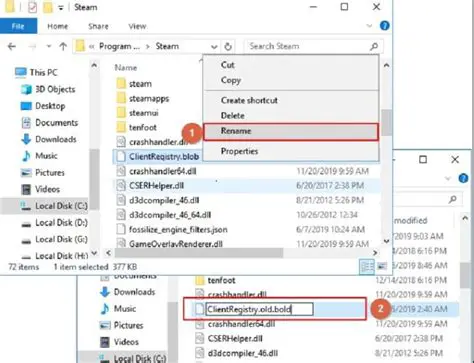474x363 pixels.
Task: Select crashhandler64.dll in front window
Action: pyautogui.click(x=163, y=171)
